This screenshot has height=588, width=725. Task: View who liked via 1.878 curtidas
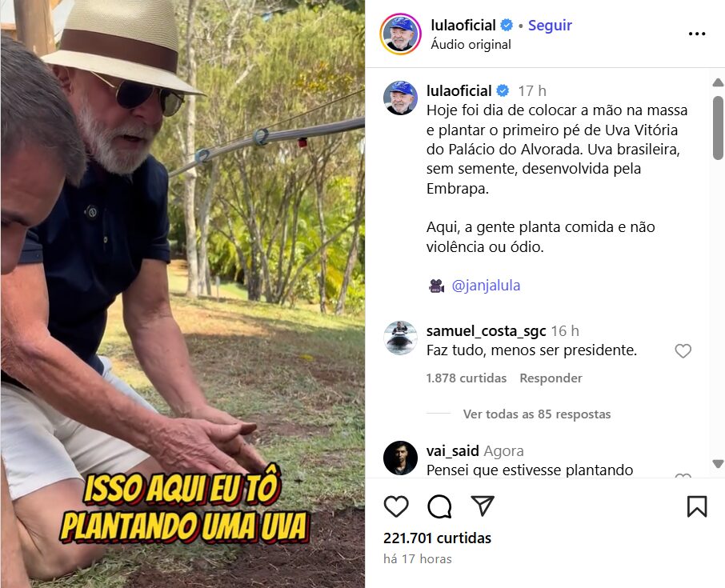coord(466,378)
